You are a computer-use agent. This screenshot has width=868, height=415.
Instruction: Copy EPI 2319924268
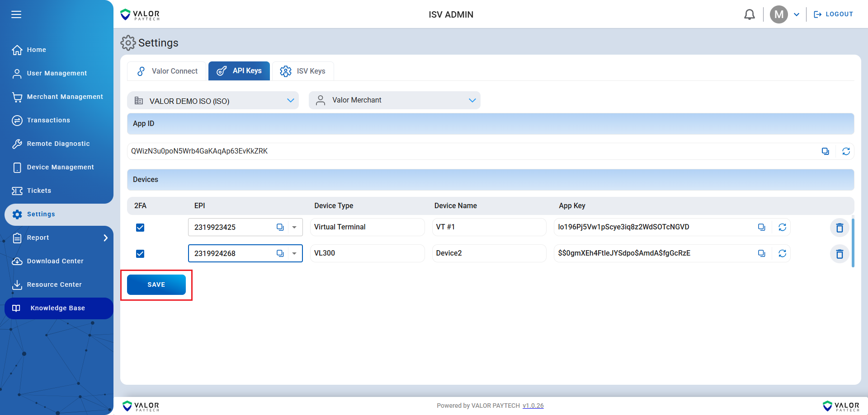(x=280, y=253)
